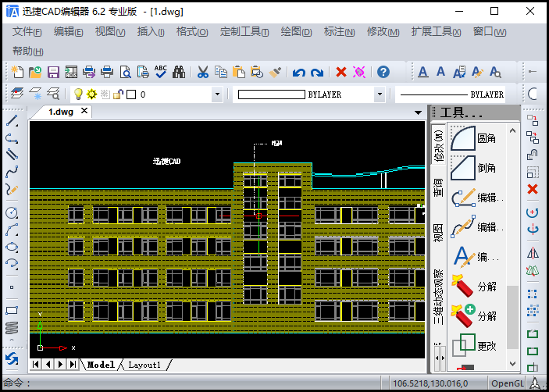549x392 pixels.
Task: Open the 绘图(D) menu
Action: 296,32
